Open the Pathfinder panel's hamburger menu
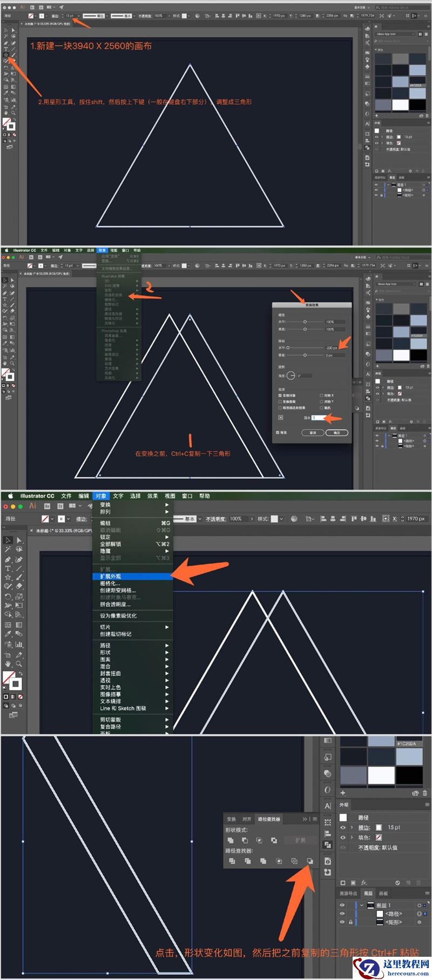The width and height of the screenshot is (432, 980). (x=315, y=819)
